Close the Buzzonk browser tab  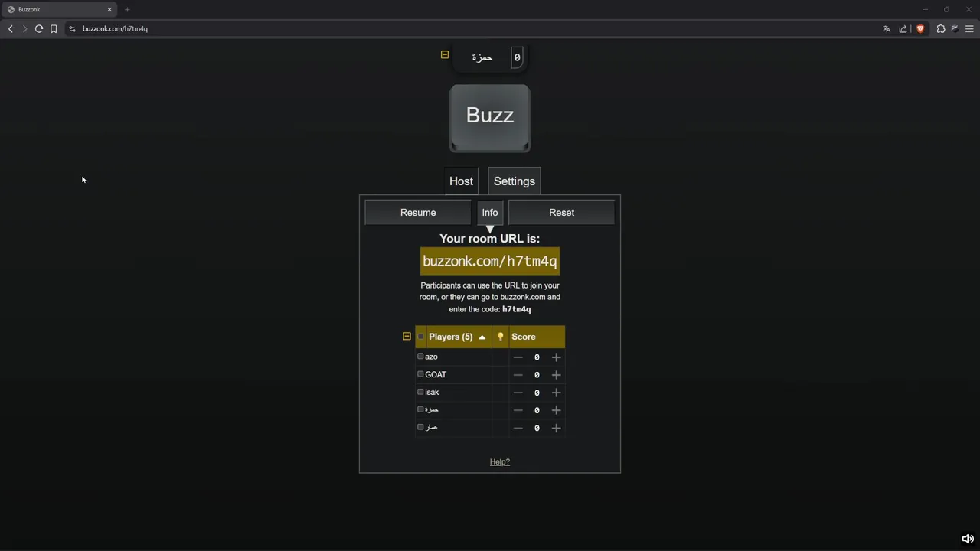pyautogui.click(x=109, y=9)
